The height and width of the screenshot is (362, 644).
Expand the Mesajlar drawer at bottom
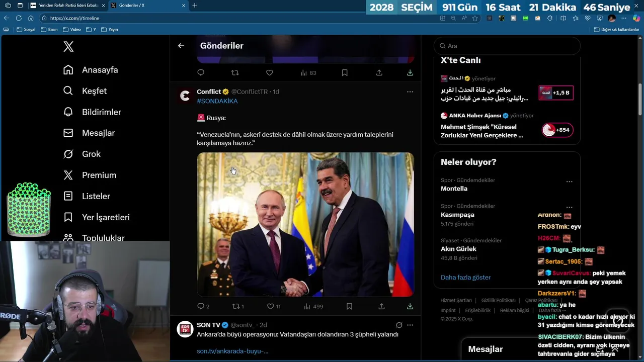[x=614, y=349]
